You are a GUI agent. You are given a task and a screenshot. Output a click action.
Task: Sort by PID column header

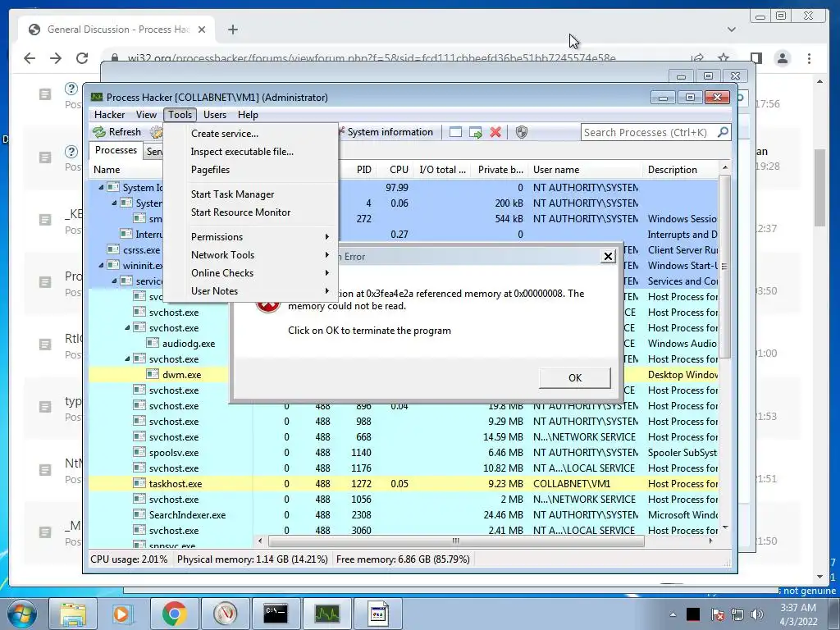click(357, 169)
